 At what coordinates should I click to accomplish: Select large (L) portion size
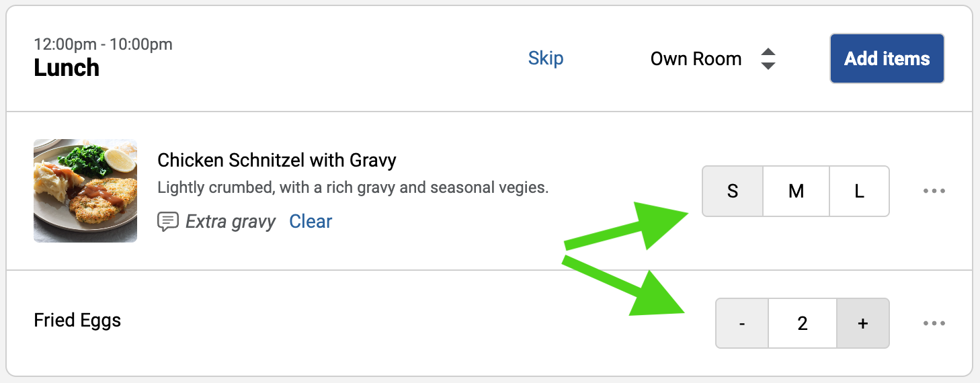pos(859,191)
